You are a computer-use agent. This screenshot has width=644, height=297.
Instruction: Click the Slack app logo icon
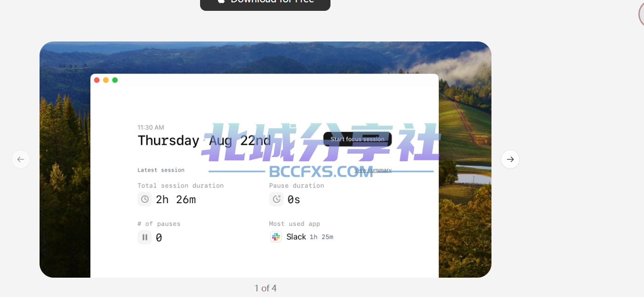[x=276, y=237]
